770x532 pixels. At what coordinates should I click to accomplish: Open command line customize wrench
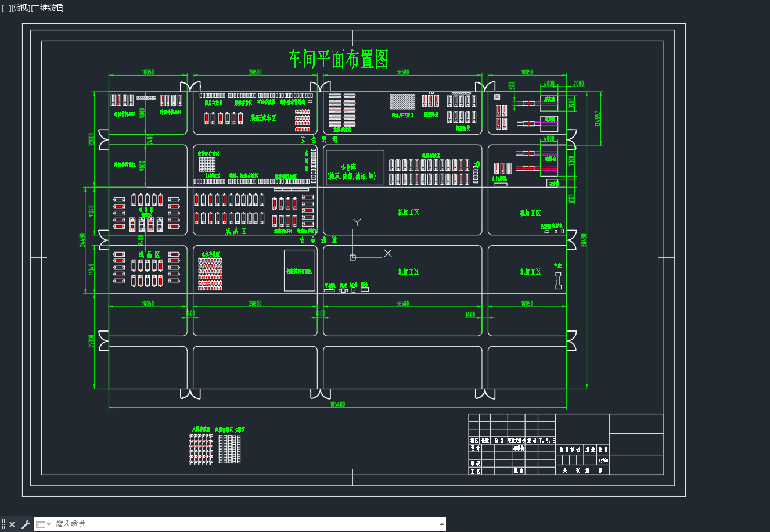coord(26,524)
